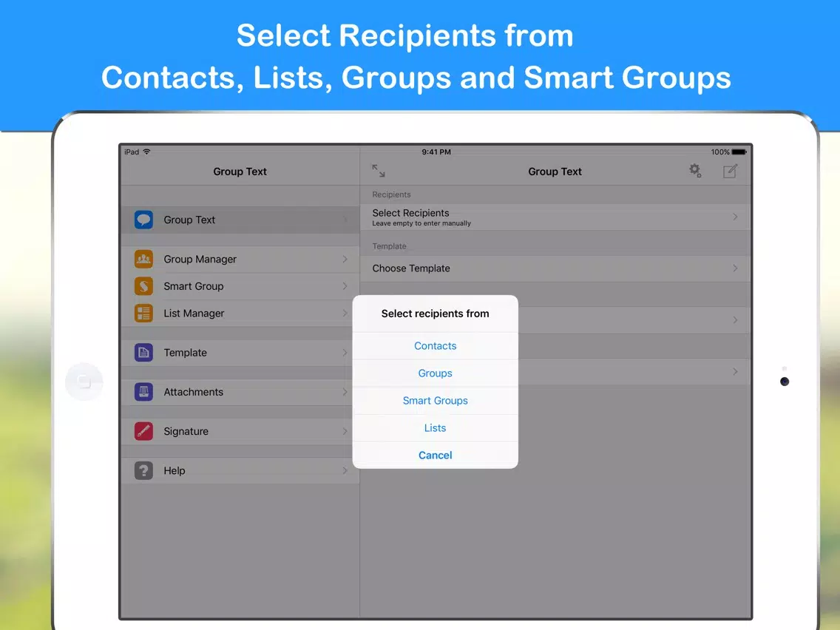Open settings via the gear icon
This screenshot has height=630, width=840.
(695, 171)
